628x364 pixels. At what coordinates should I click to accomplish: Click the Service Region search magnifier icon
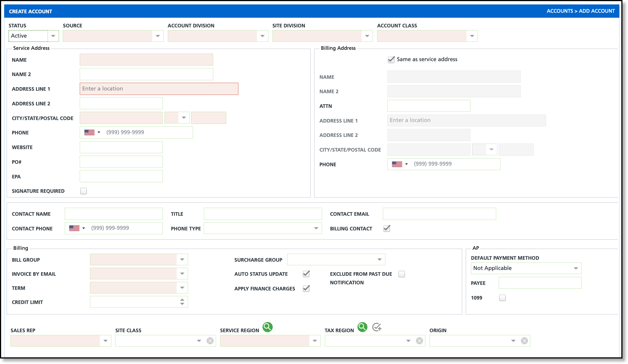click(267, 327)
